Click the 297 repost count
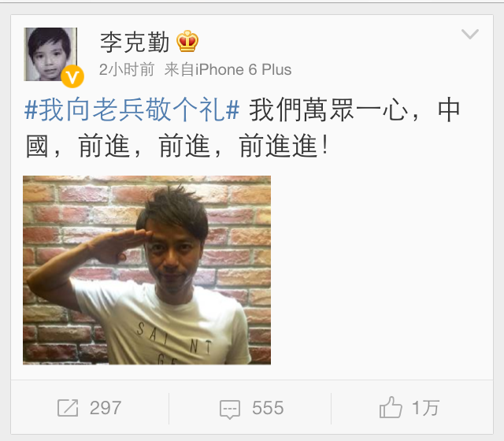The image size is (504, 441). point(106,408)
